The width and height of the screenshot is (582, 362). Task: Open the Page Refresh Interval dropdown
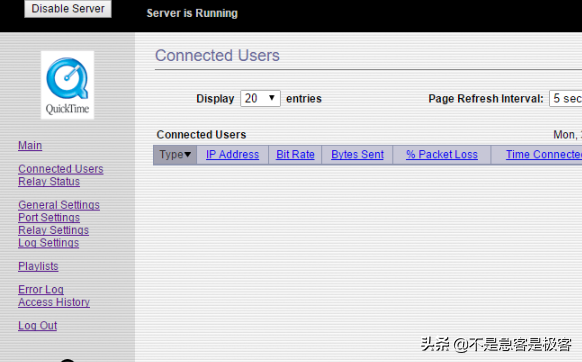[565, 98]
